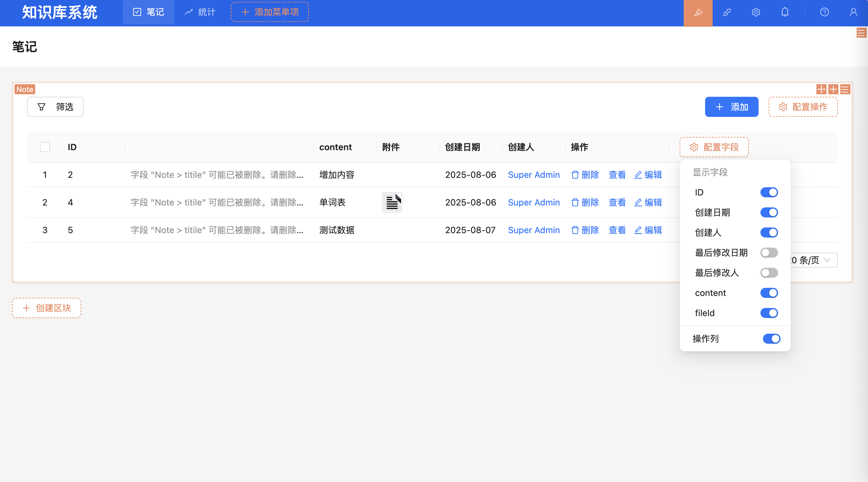Open the 配置操作 dropdown
This screenshot has height=482, width=868.
pos(803,107)
